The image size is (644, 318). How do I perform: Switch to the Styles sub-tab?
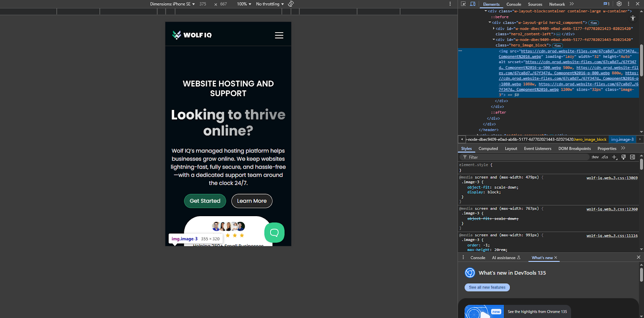click(x=466, y=149)
